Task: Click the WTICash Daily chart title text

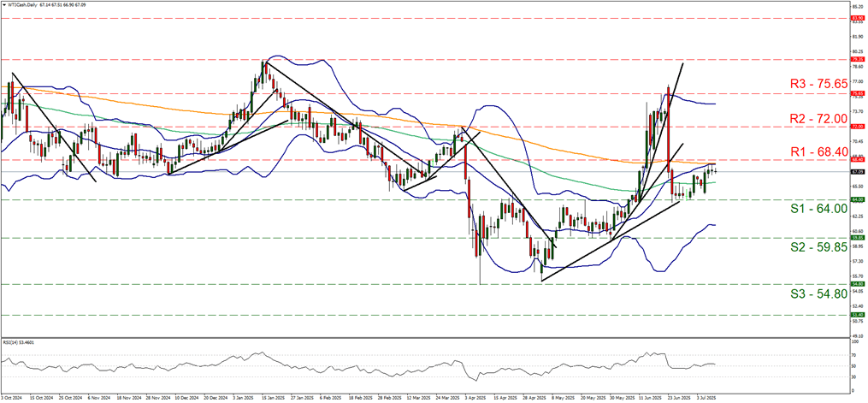Action: pos(18,3)
